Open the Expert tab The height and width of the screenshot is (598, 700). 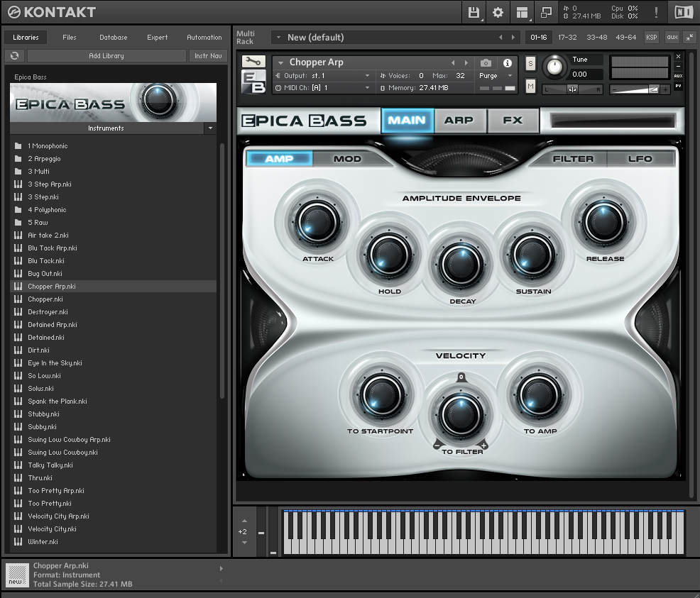157,38
